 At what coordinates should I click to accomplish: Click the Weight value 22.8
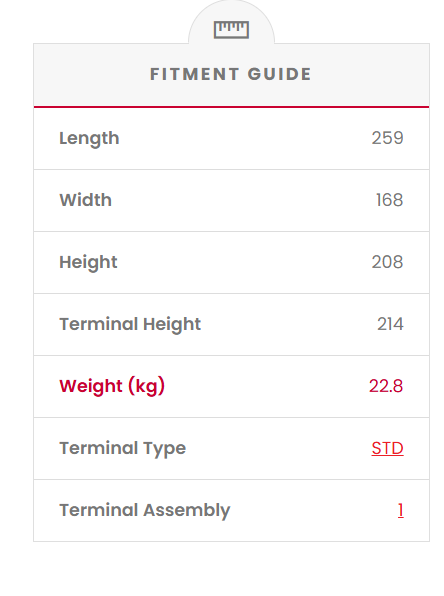(x=386, y=386)
